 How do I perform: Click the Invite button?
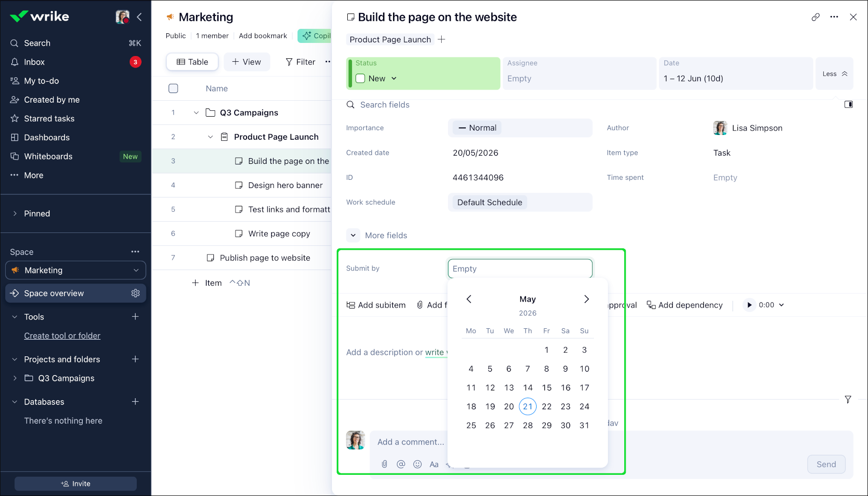(x=76, y=483)
